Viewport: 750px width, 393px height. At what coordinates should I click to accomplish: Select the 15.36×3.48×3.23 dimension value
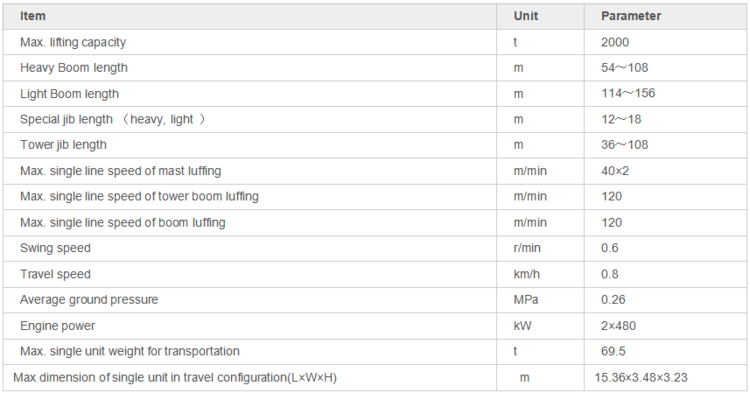coord(640,378)
